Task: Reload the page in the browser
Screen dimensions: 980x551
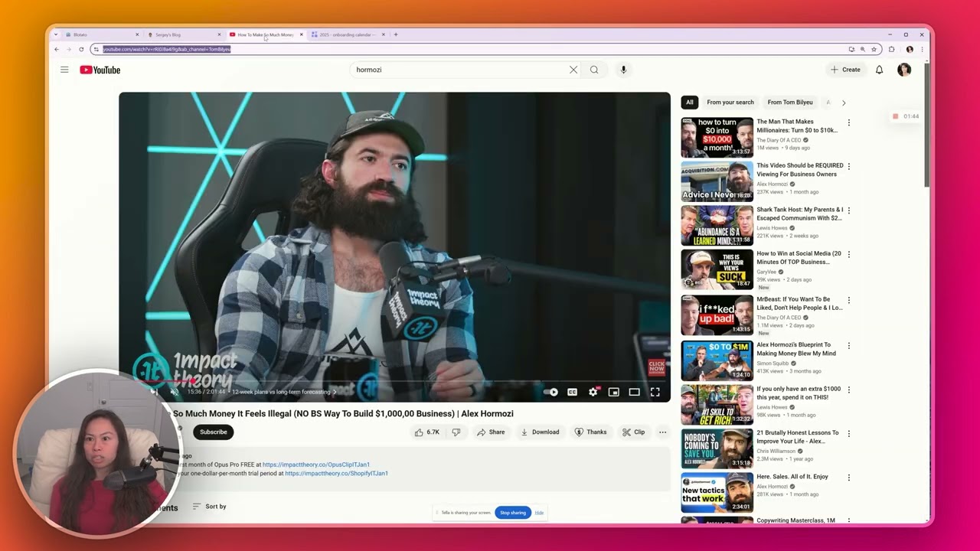Action: point(81,49)
